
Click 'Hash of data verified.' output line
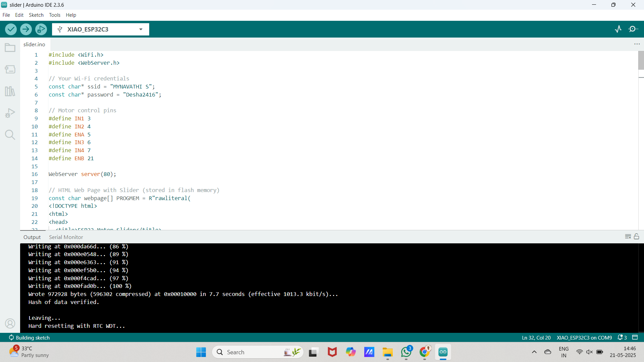pyautogui.click(x=64, y=302)
